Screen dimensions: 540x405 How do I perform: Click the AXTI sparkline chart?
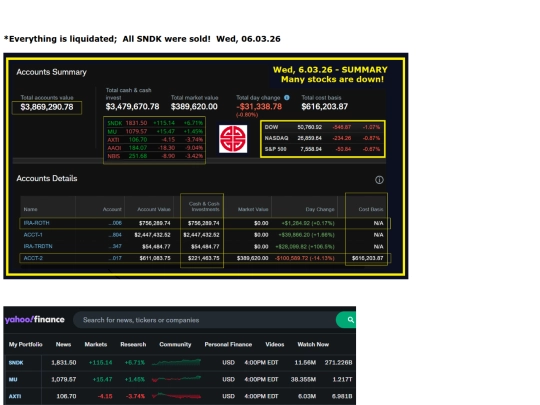(x=176, y=396)
